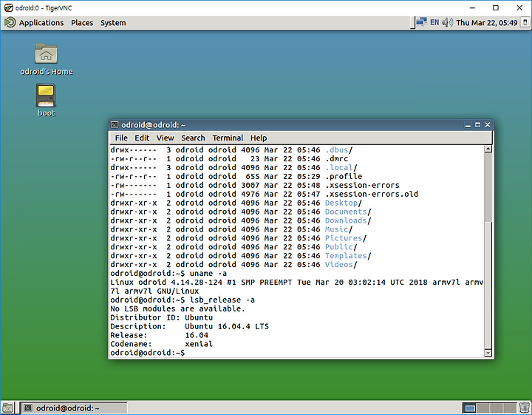Switch to the fourth workspace
This screenshot has width=532, height=415.
[x=510, y=408]
